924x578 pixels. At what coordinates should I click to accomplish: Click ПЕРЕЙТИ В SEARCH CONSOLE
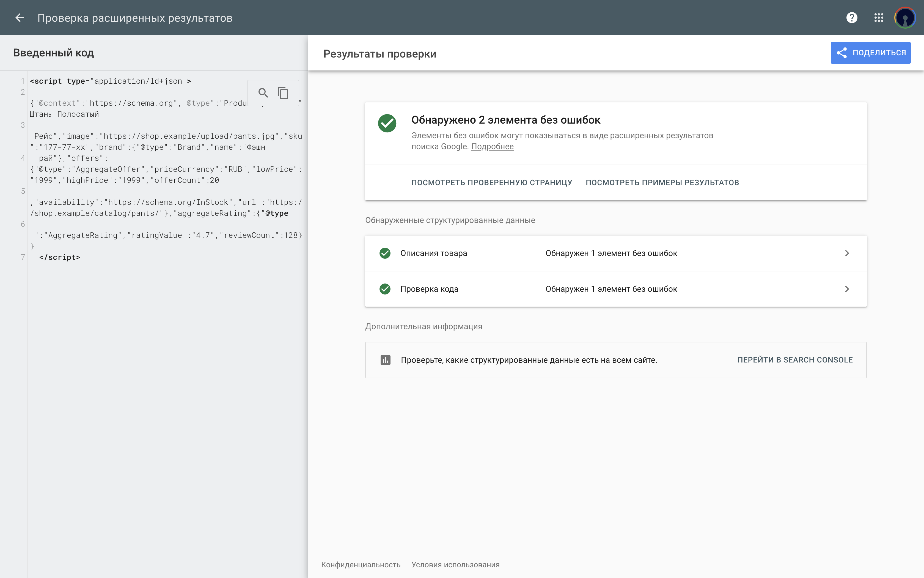795,360
